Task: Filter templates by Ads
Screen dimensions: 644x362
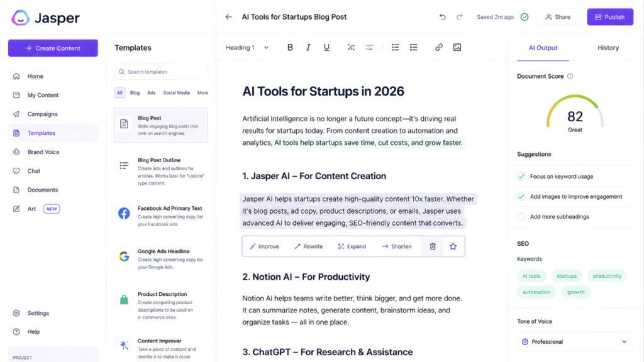Action: pyautogui.click(x=151, y=93)
